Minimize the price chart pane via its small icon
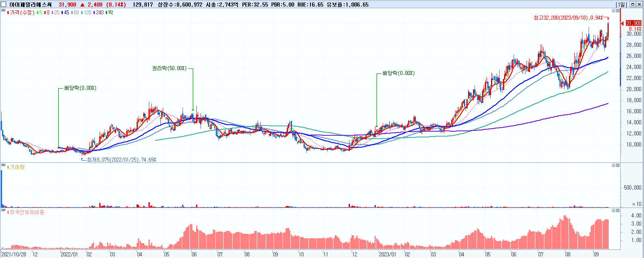 (614, 11)
